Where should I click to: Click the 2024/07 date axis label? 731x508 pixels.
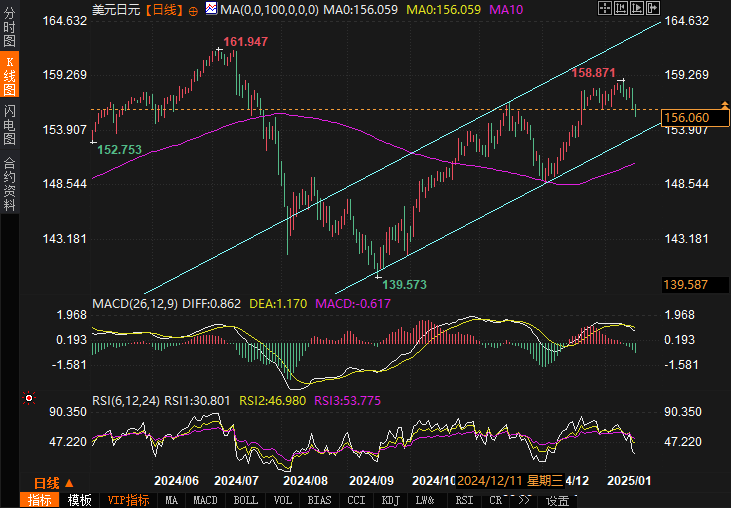[236, 481]
